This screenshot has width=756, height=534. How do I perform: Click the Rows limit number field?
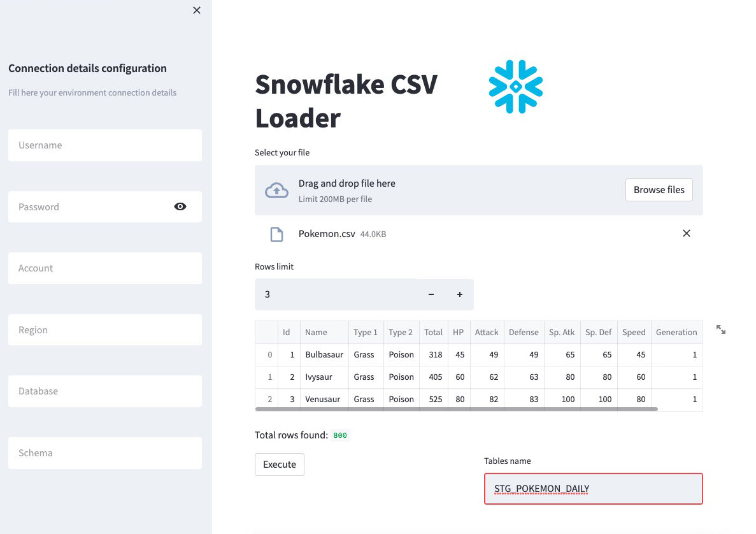pyautogui.click(x=336, y=294)
